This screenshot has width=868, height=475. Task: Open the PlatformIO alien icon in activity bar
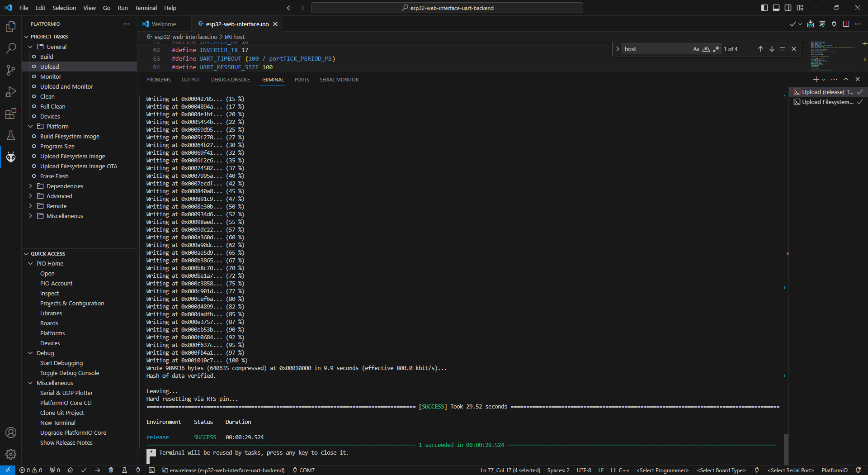click(11, 157)
